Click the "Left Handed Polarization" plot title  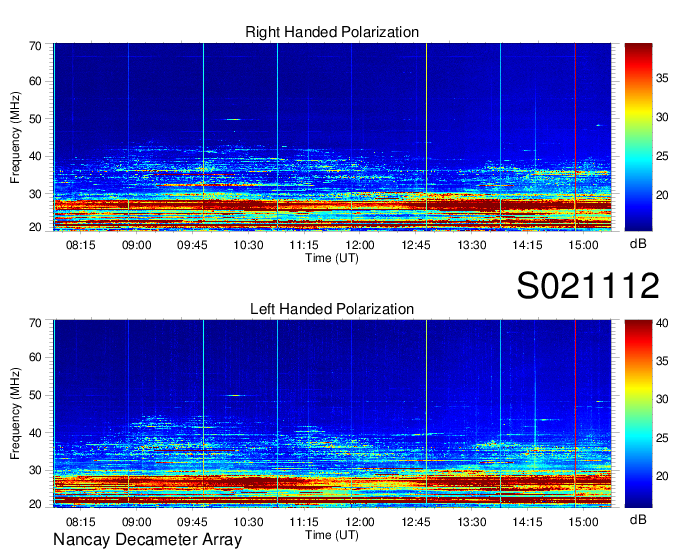(332, 309)
